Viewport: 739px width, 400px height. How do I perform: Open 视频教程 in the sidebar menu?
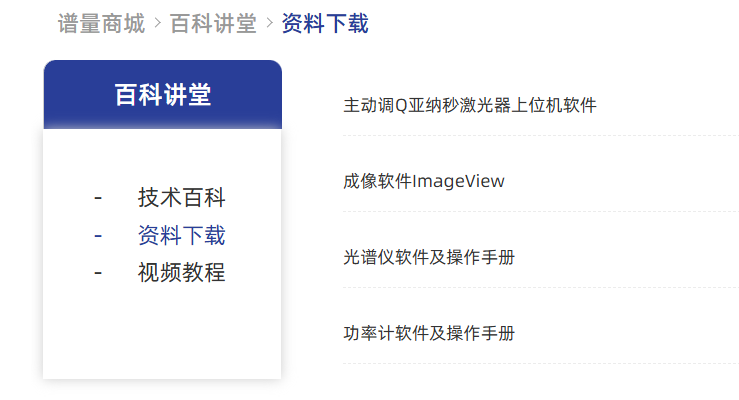point(181,273)
